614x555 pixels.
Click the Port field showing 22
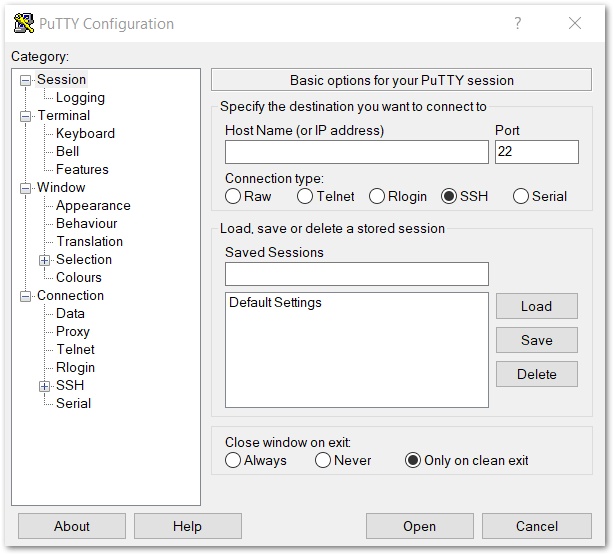point(536,152)
